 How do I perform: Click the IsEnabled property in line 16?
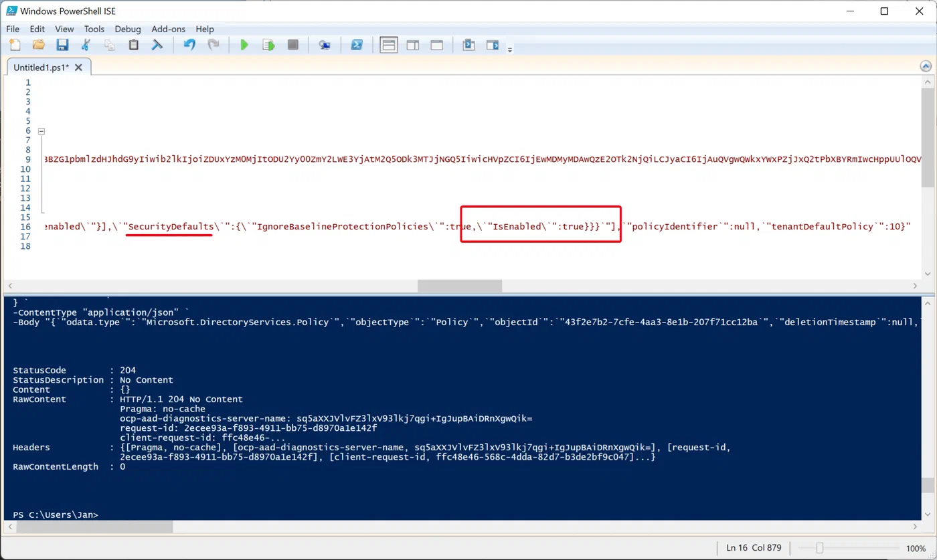tap(516, 226)
